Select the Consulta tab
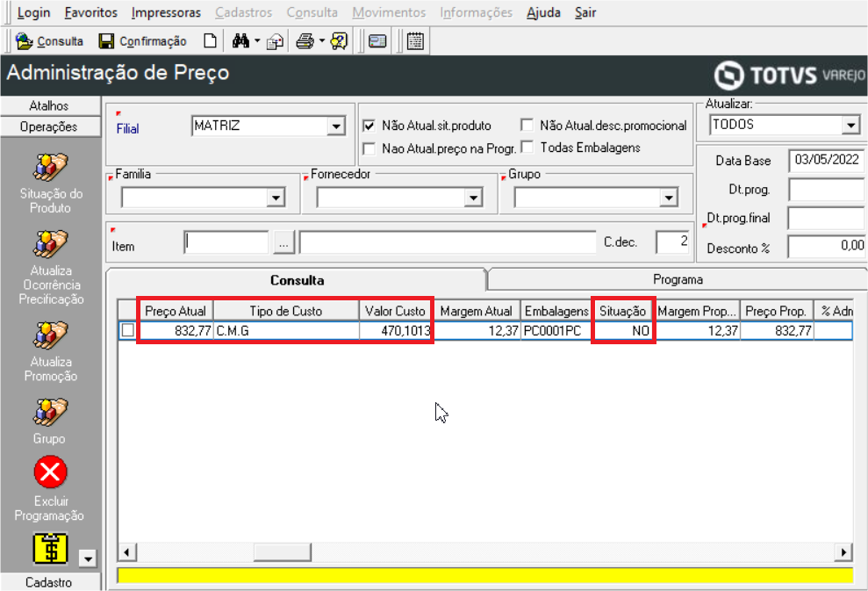The height and width of the screenshot is (591, 868). 297,280
